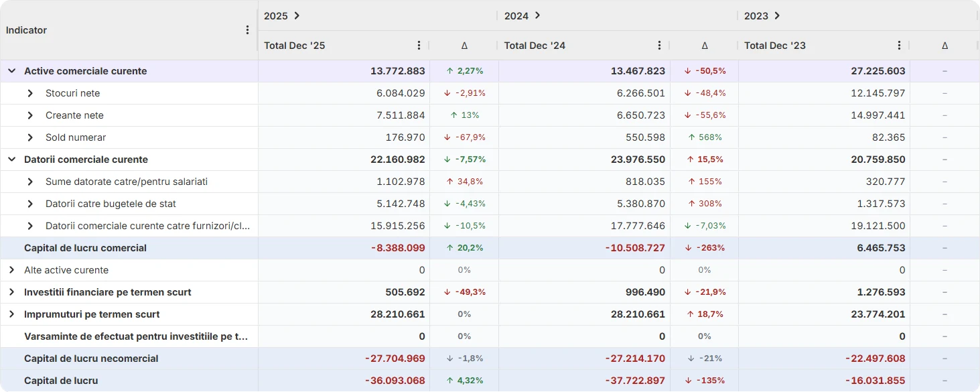Image resolution: width=980 pixels, height=392 pixels.
Task: Click the delta header beside Total Dec '23
Action: click(x=944, y=46)
